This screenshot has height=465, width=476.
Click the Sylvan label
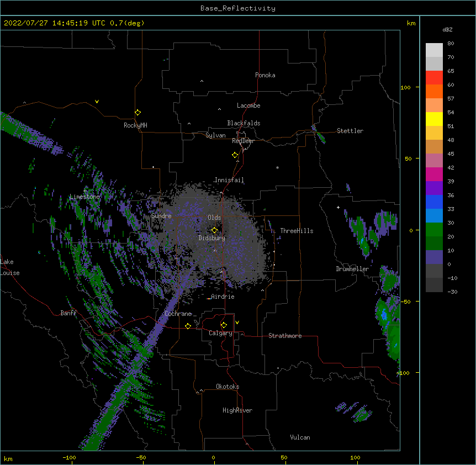215,135
